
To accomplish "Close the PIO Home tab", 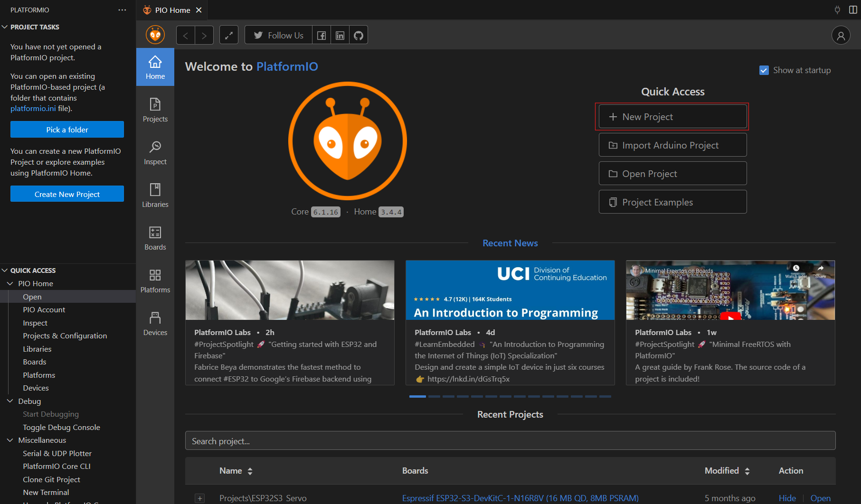I will (x=199, y=10).
